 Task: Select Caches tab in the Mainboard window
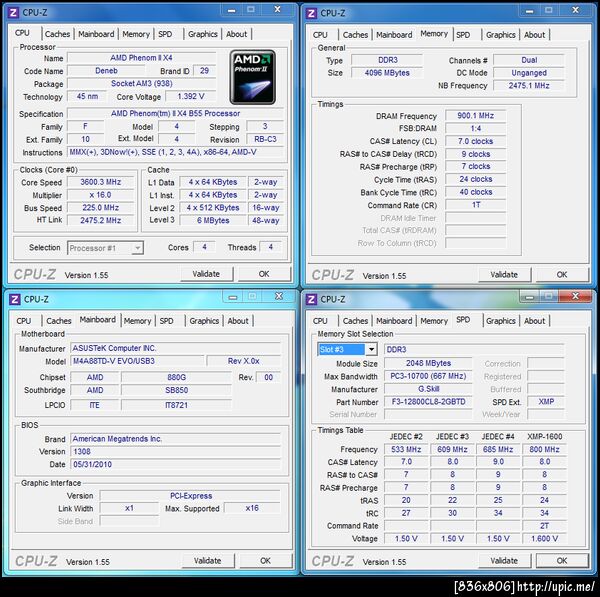pyautogui.click(x=59, y=321)
